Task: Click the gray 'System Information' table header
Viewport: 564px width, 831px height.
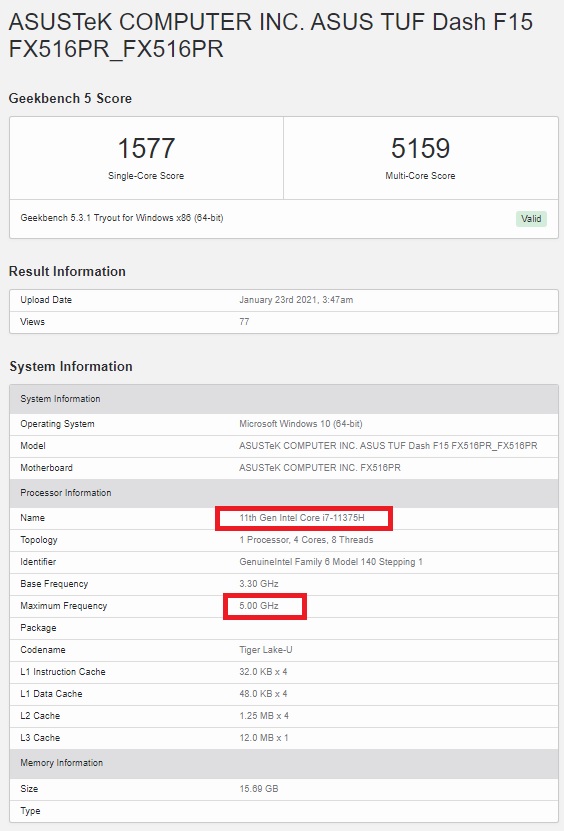Action: [284, 399]
